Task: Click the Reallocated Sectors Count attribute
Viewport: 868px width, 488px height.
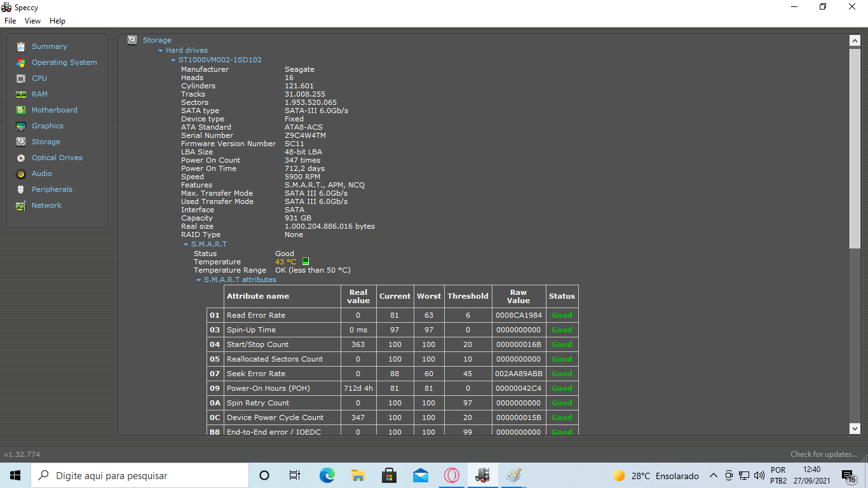Action: tap(275, 359)
